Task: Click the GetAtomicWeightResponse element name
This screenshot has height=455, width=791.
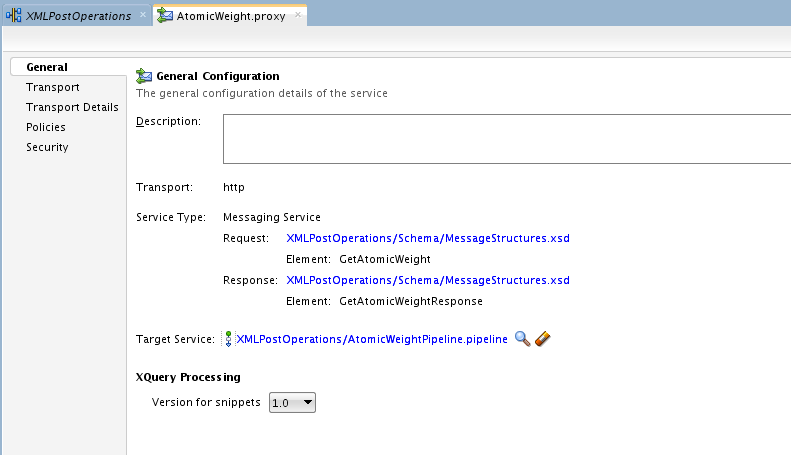Action: click(411, 301)
